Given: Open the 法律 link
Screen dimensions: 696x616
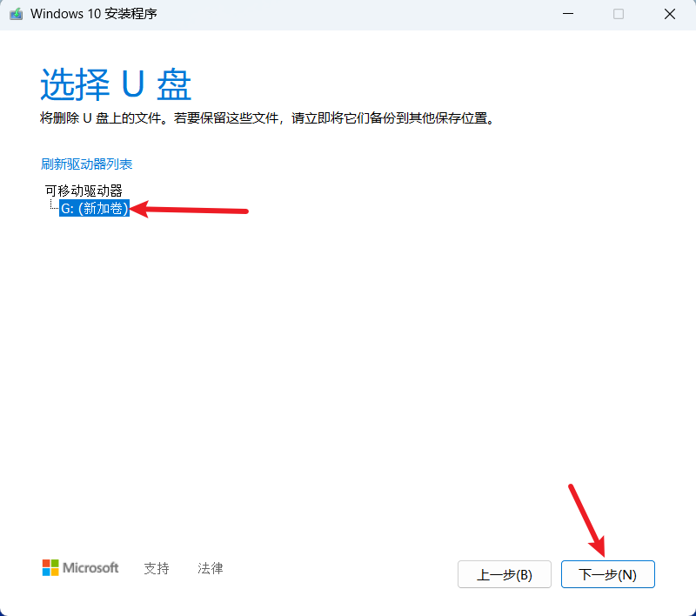Looking at the screenshot, I should [x=210, y=568].
